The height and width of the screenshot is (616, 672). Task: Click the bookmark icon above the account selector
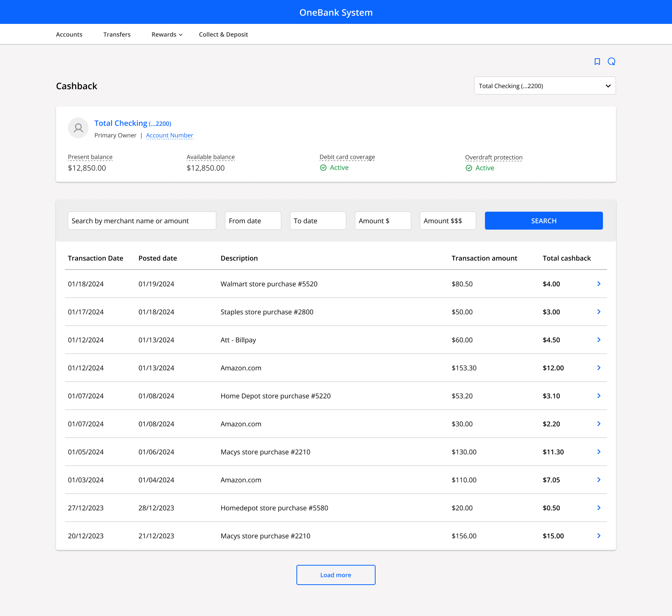click(x=597, y=62)
